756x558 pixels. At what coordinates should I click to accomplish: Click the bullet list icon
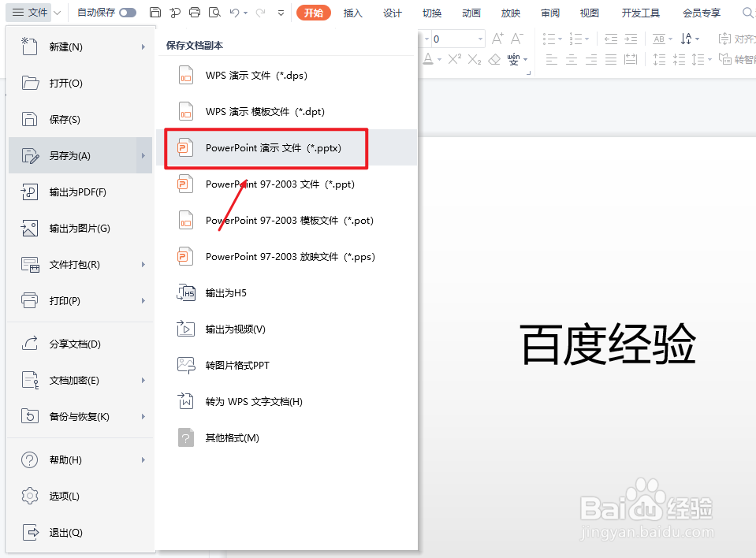(549, 39)
